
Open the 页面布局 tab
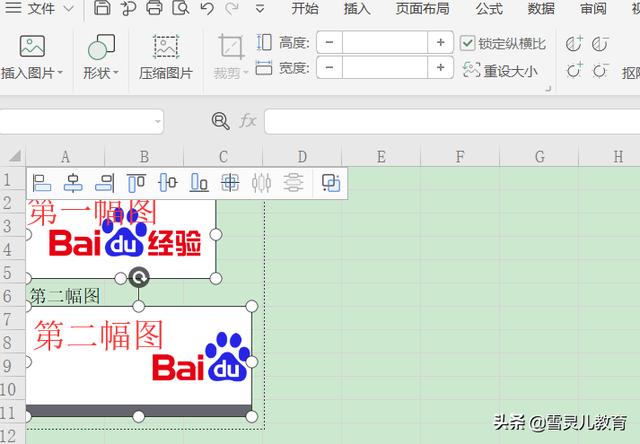coord(422,8)
